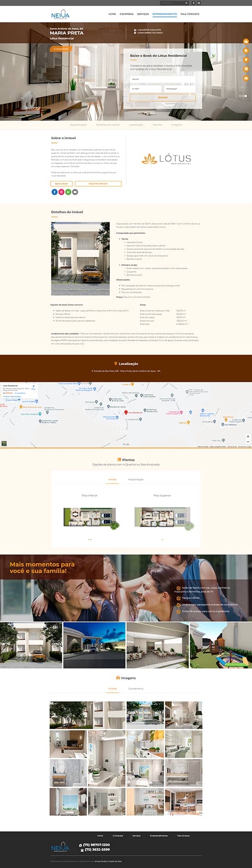Share the property on Facebook
This screenshot has height=868, width=252.
point(54,192)
